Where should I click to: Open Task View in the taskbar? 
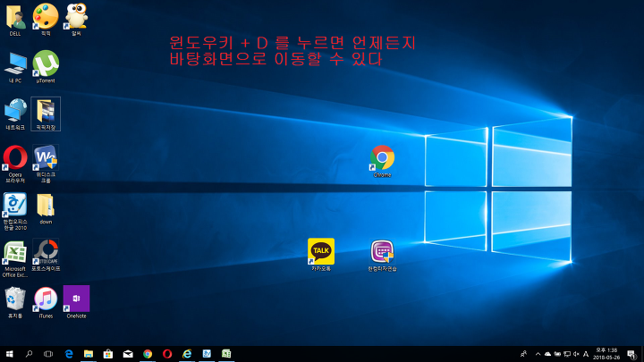tap(48, 354)
